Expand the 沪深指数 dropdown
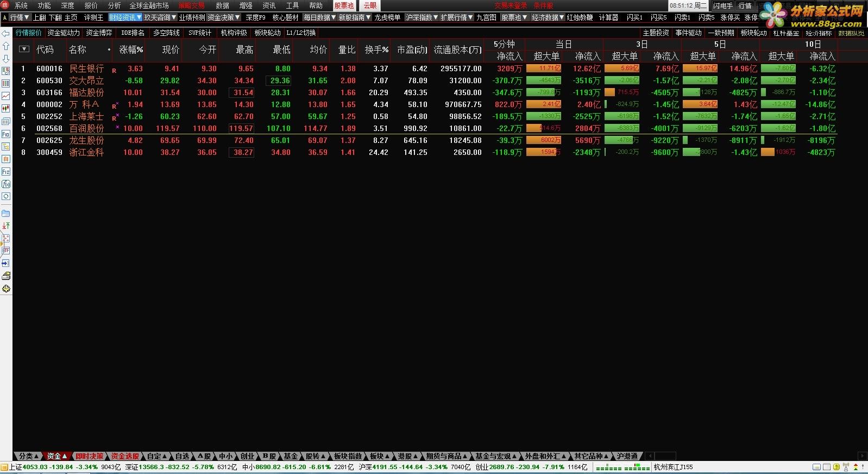868x474 pixels. pos(422,17)
